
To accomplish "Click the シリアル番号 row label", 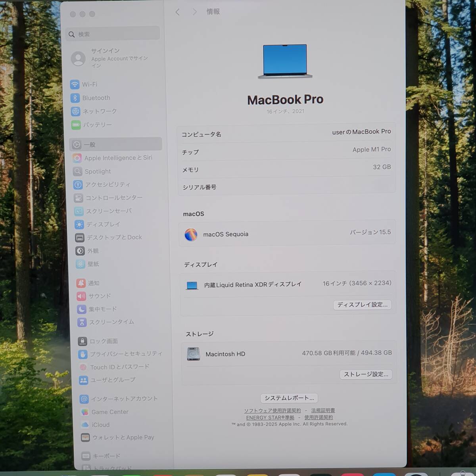I will [x=200, y=187].
